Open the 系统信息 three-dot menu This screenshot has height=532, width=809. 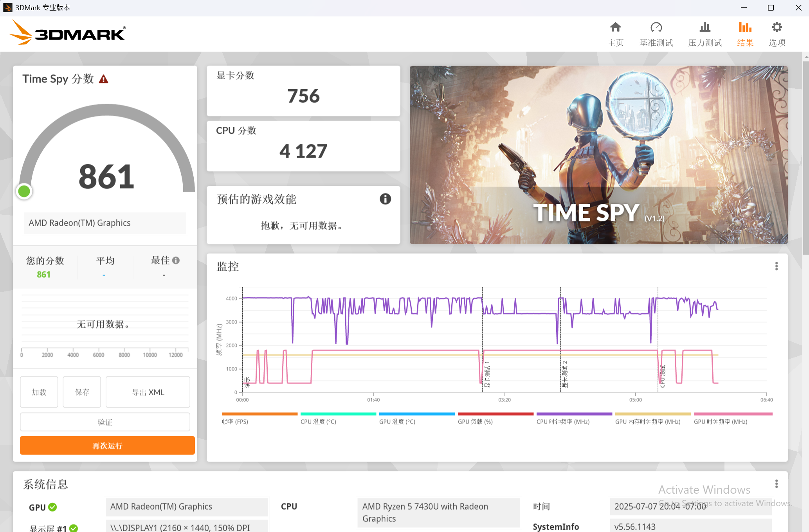[x=777, y=484]
